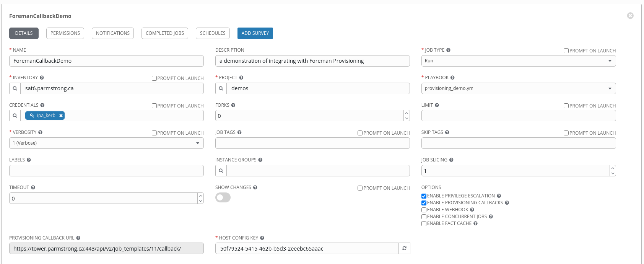The image size is (644, 264).
Task: Switch to the Permissions tab
Action: 65,33
